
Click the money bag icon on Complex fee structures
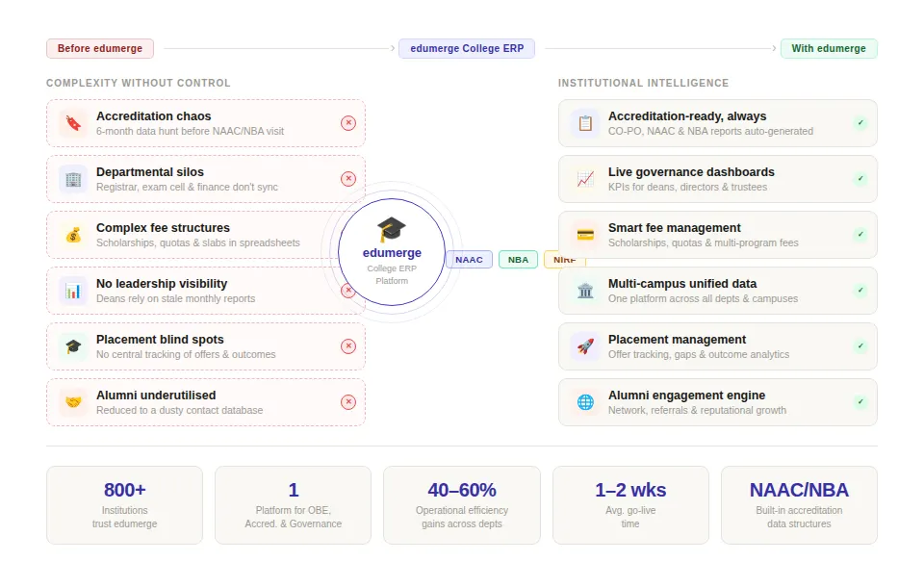73,235
